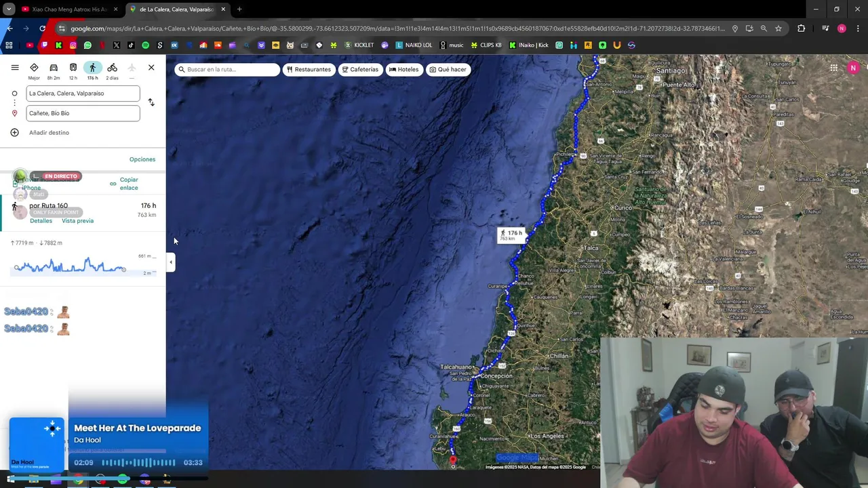
Task: Close the directions panel with the X
Action: pos(151,68)
